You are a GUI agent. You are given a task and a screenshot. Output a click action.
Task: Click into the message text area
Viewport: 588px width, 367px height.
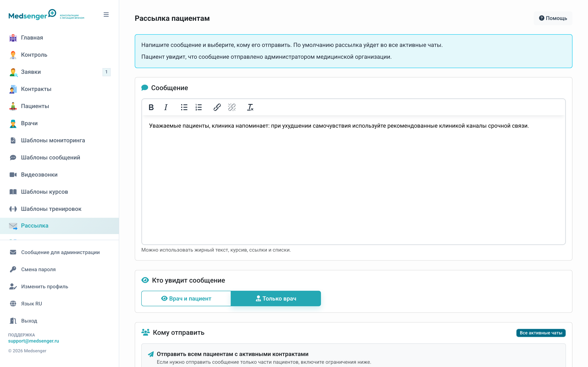[353, 180]
